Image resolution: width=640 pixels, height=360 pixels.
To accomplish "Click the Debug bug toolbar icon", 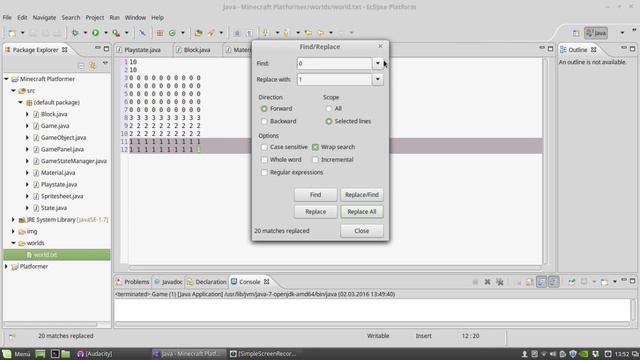I will pyautogui.click(x=75, y=33).
